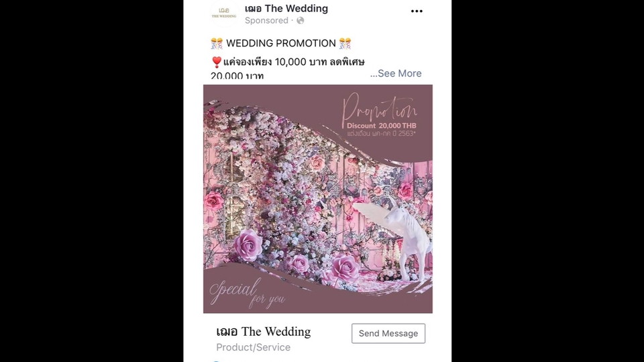Click the red heart emoji in post text
The width and height of the screenshot is (644, 362).
coord(217,62)
